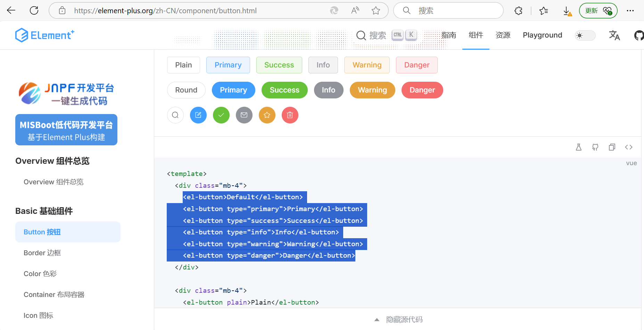Screen dimensions: 644x330
Task: Open the 资源 section in navbar
Action: tap(503, 35)
